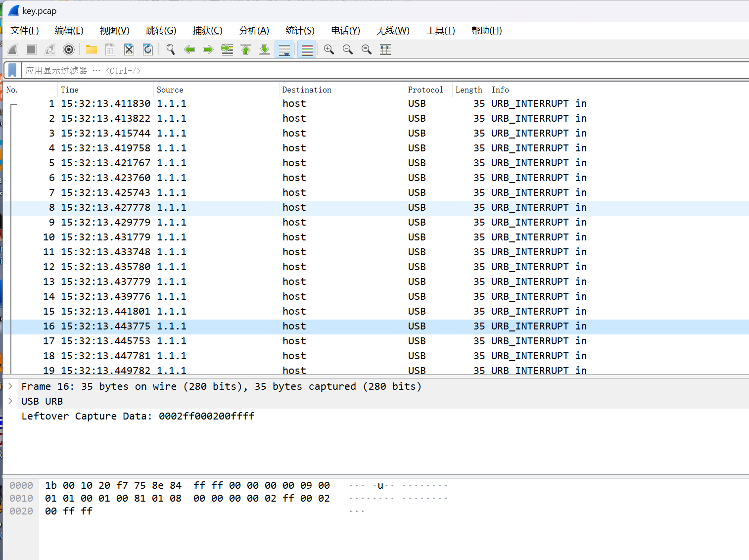Sort by the Time column header
The height and width of the screenshot is (560, 749).
pyautogui.click(x=106, y=90)
